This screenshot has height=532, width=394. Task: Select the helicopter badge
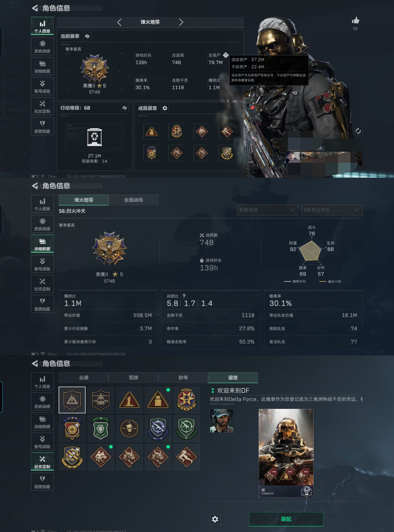pyautogui.click(x=101, y=400)
